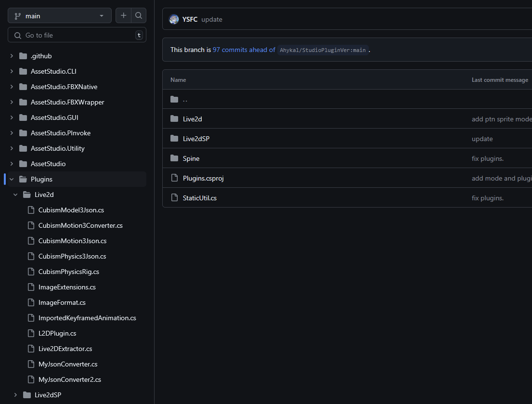Expand the AssetStudio folder chevron
Viewport: 532px width, 404px height.
pos(12,164)
